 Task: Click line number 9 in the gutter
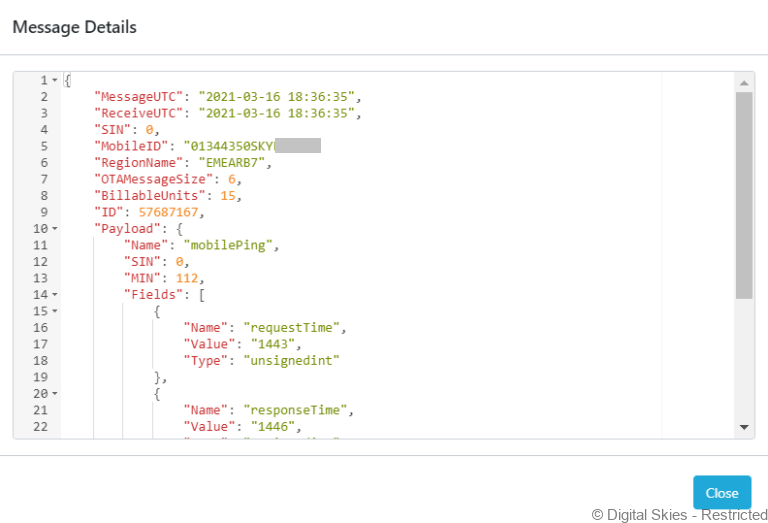(x=43, y=212)
